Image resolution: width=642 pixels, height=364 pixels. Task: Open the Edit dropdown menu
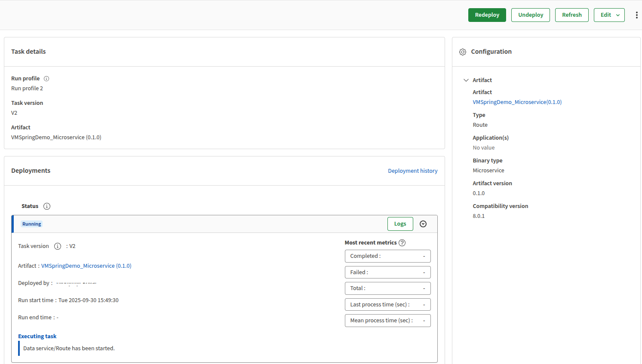tap(609, 15)
